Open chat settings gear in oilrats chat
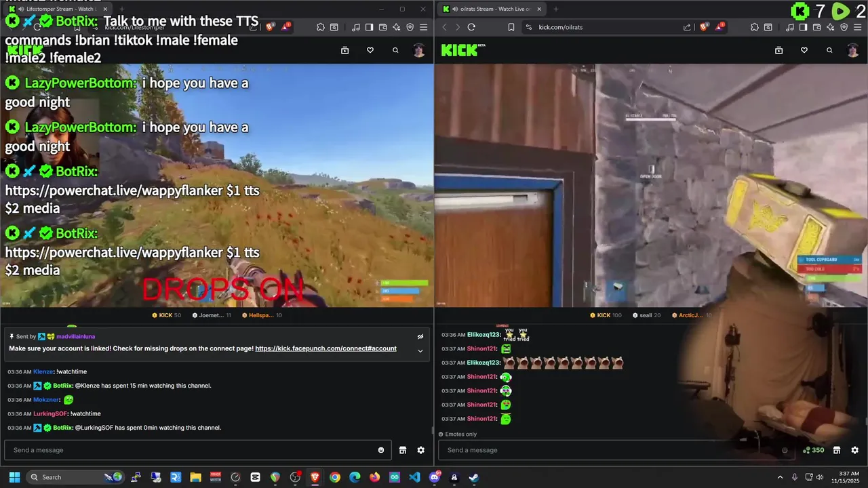Image resolution: width=868 pixels, height=488 pixels. pos(855,450)
